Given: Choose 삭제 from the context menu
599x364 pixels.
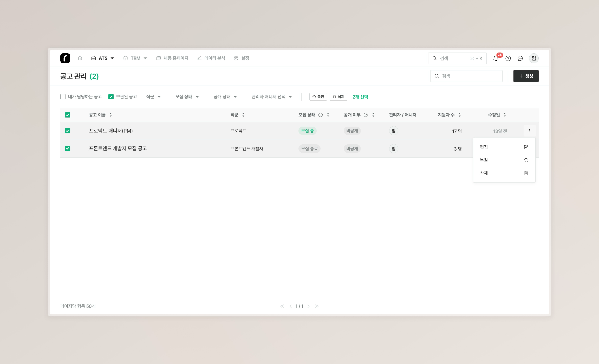Looking at the screenshot, I should coord(504,173).
